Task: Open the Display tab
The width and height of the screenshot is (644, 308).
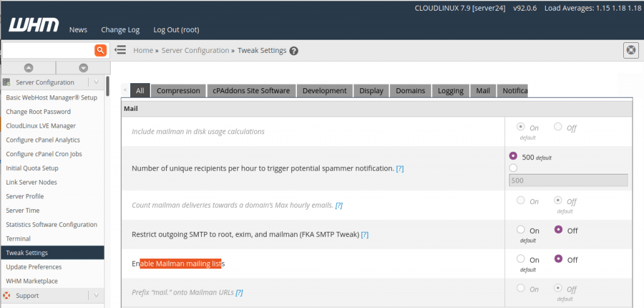Action: (371, 91)
